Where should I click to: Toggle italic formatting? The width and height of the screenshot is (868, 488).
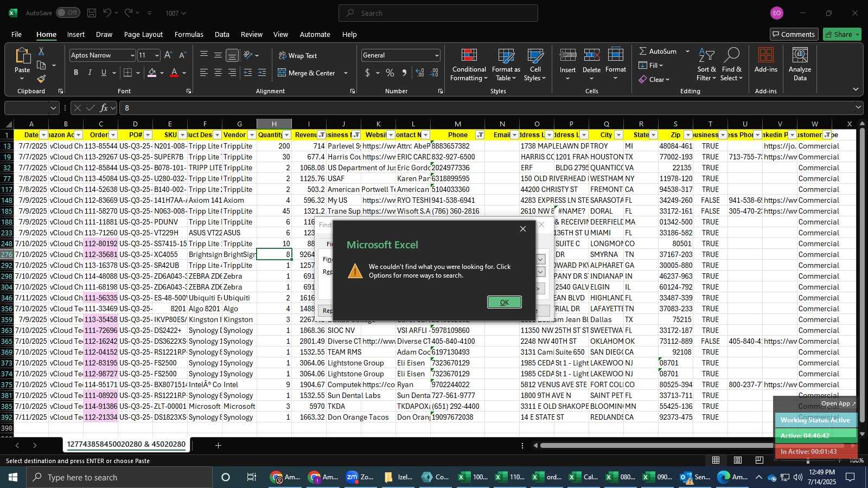coord(90,73)
